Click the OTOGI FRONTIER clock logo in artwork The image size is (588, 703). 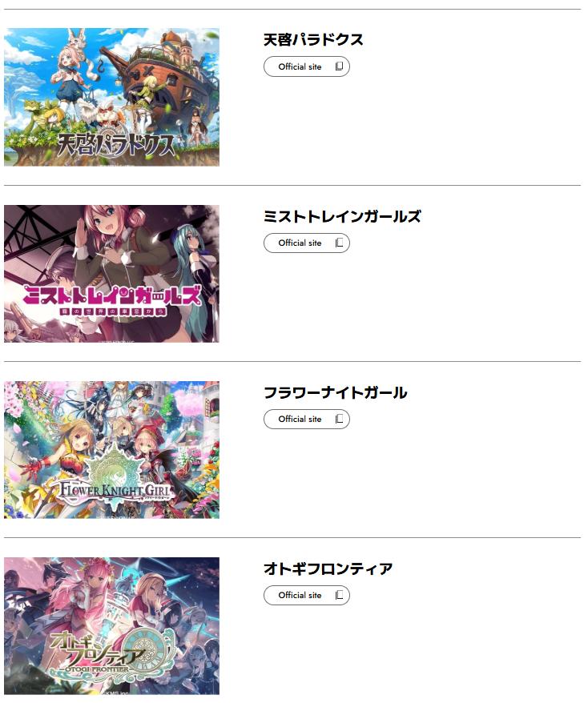[112, 653]
